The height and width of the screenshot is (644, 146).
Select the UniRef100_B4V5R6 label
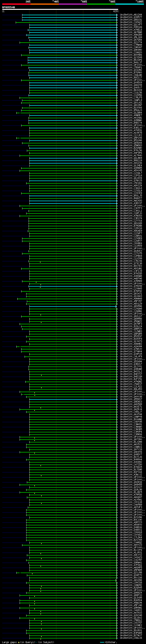(131, 55)
